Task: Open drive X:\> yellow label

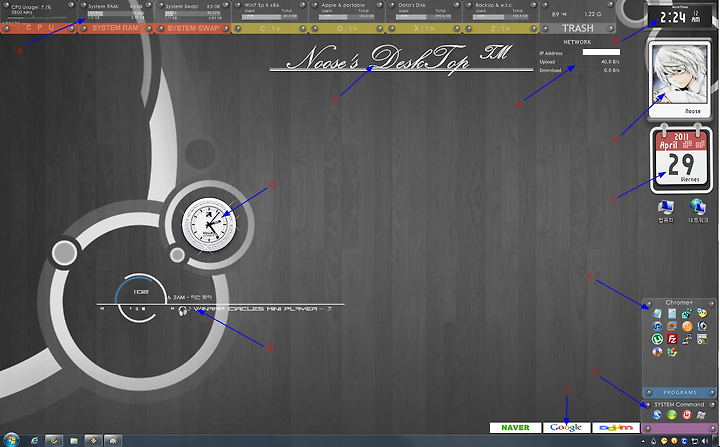Action: (423, 28)
